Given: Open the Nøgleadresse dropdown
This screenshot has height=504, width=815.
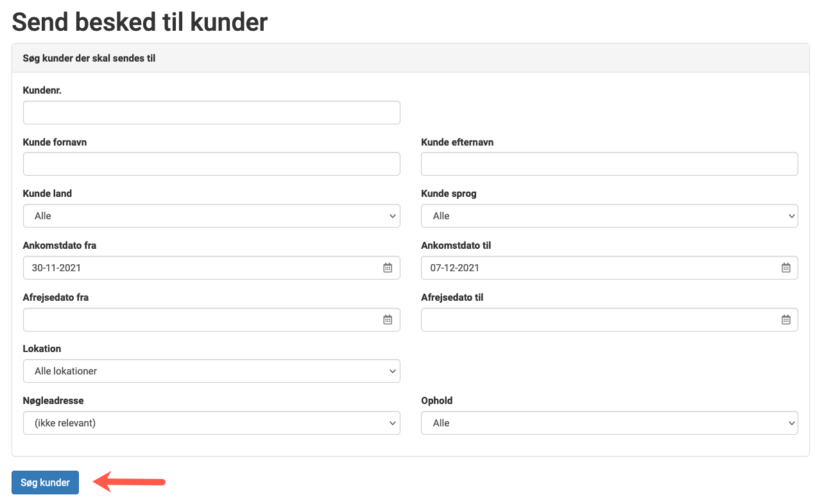Looking at the screenshot, I should click(x=212, y=423).
